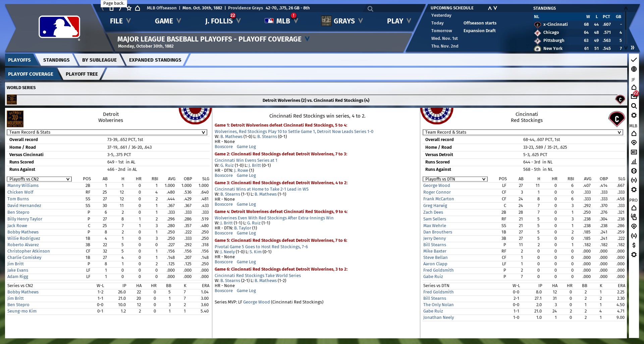
Task: Open Bobby Mathews in Detroit pitching table
Action: pyautogui.click(x=23, y=292)
